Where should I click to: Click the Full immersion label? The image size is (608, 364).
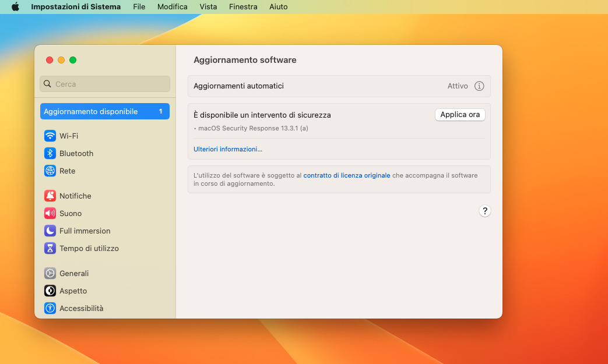click(85, 231)
